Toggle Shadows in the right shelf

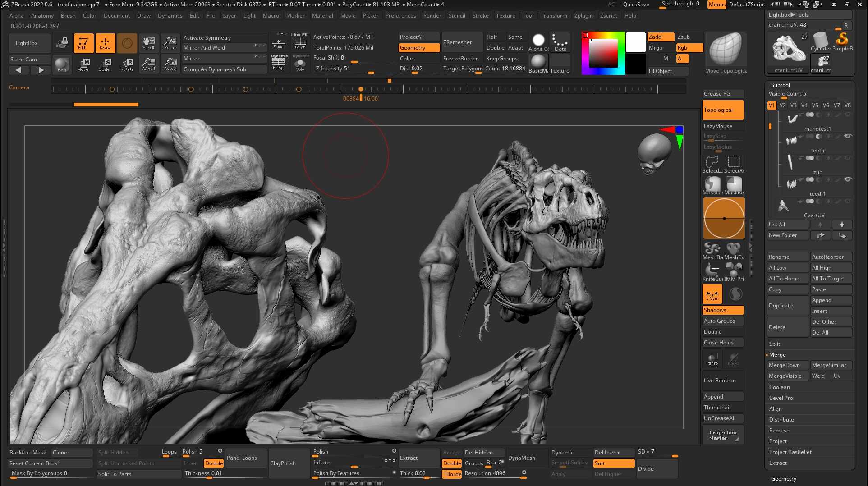pos(722,310)
